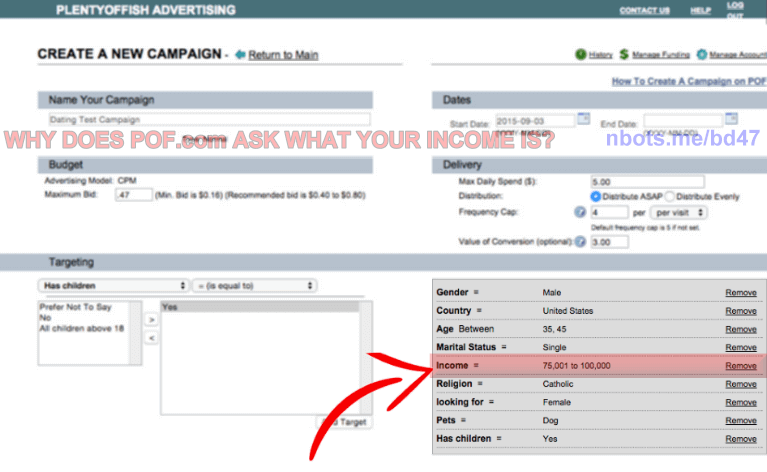This screenshot has height=472, width=767.
Task: Open the (is equal to) operator dropdown
Action: pyautogui.click(x=254, y=286)
